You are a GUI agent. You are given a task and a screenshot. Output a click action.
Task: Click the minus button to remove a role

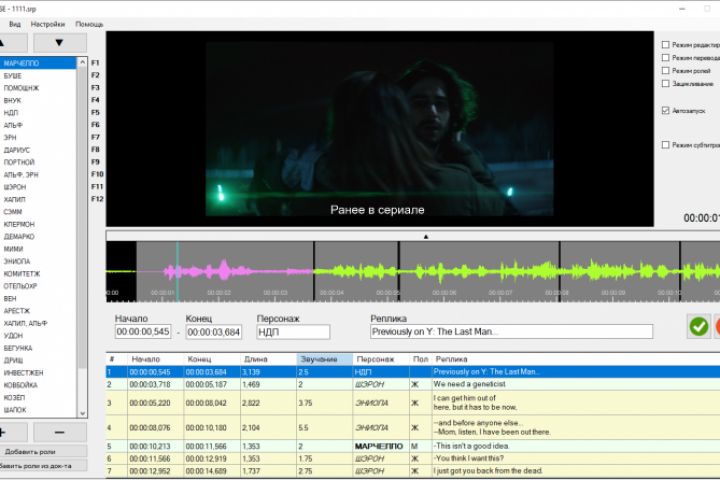click(60, 431)
